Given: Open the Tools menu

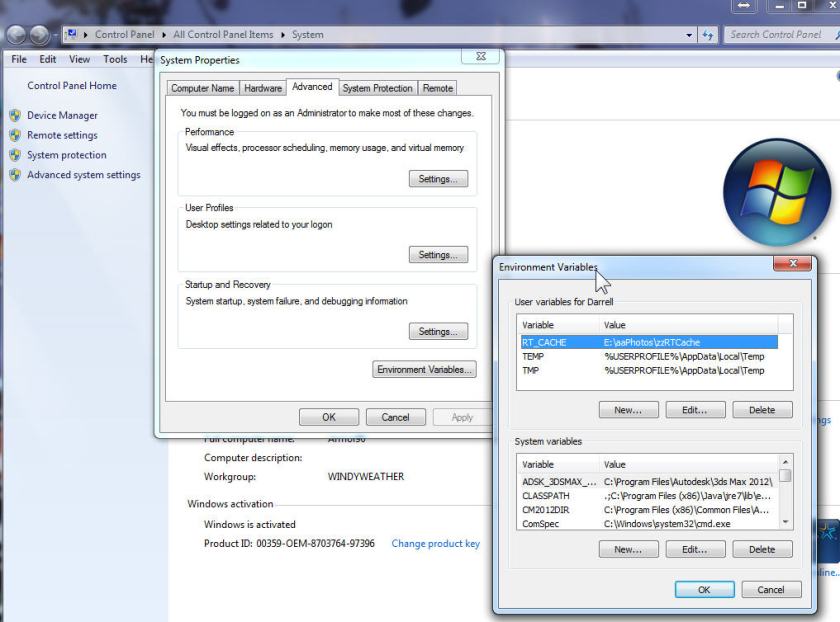Looking at the screenshot, I should 115,59.
